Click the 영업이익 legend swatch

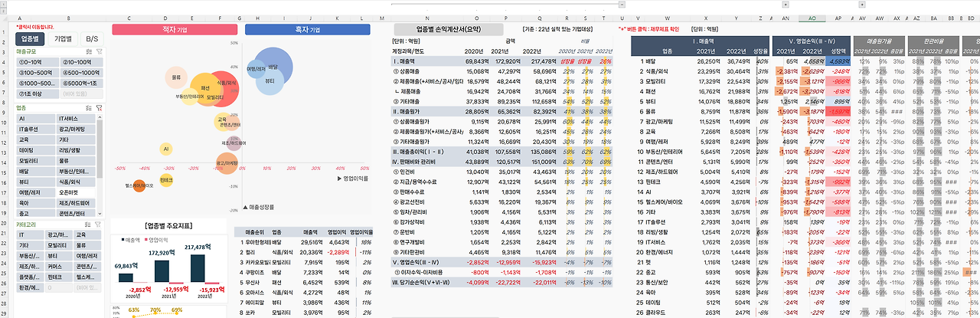pos(145,240)
